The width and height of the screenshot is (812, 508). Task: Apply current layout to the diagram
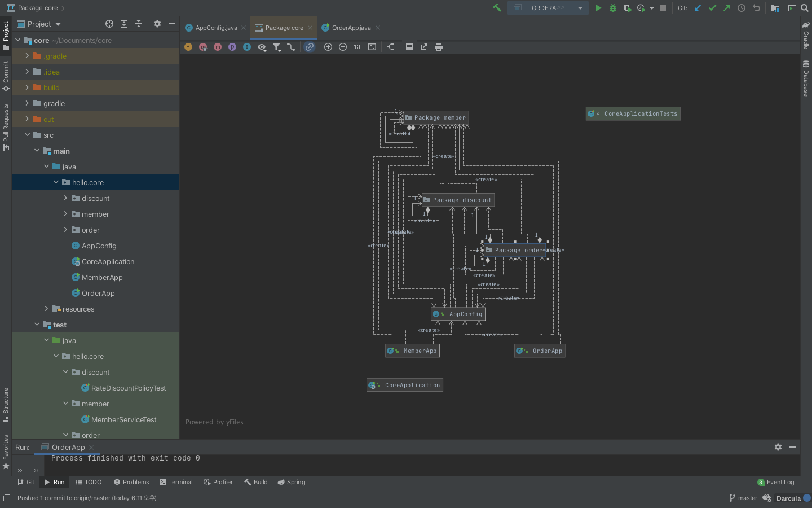point(390,47)
